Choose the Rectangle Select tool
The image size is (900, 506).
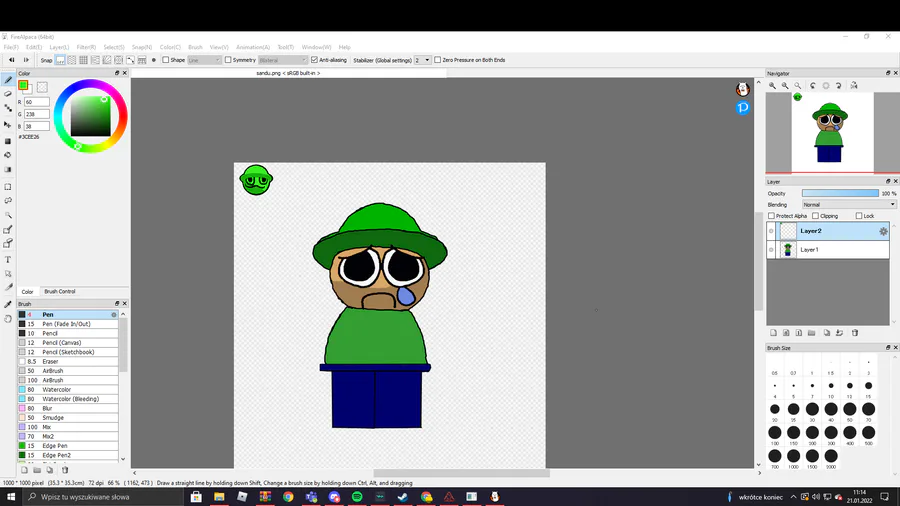tap(8, 187)
